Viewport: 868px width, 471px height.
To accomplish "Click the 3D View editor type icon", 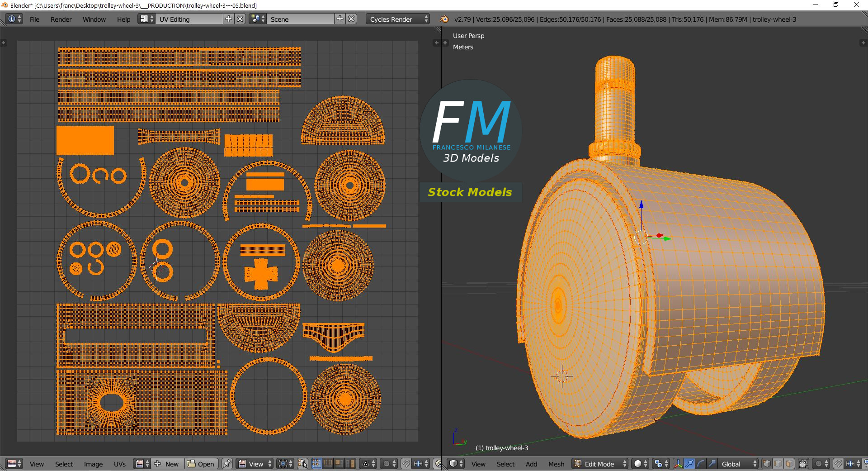I will (x=456, y=464).
